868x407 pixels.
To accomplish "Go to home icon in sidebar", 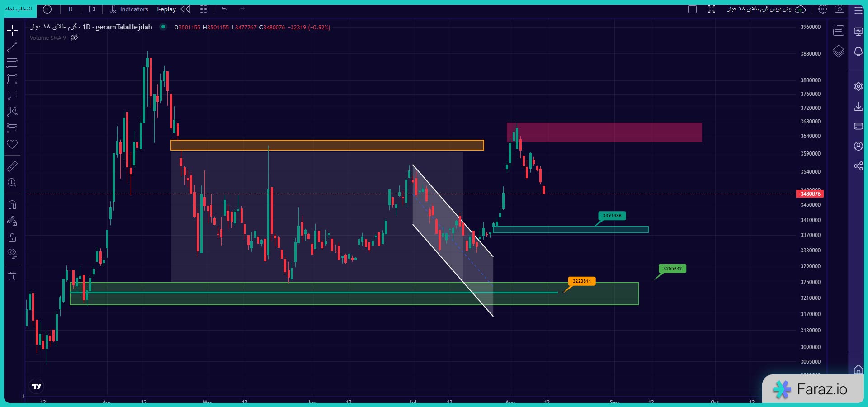I will point(858,369).
